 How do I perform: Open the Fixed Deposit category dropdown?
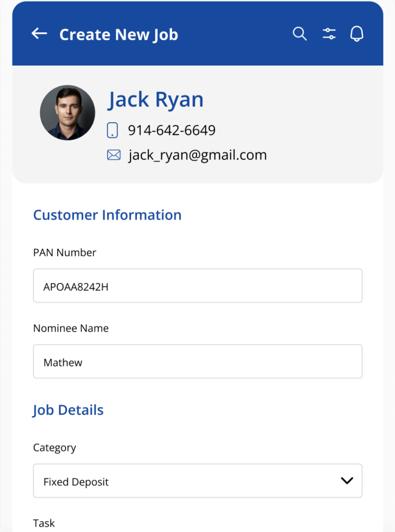click(197, 481)
